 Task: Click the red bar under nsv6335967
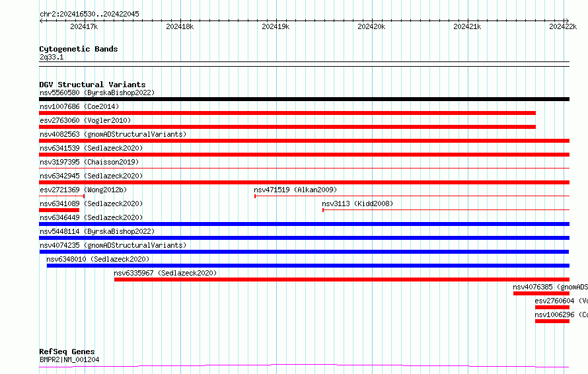click(342, 280)
